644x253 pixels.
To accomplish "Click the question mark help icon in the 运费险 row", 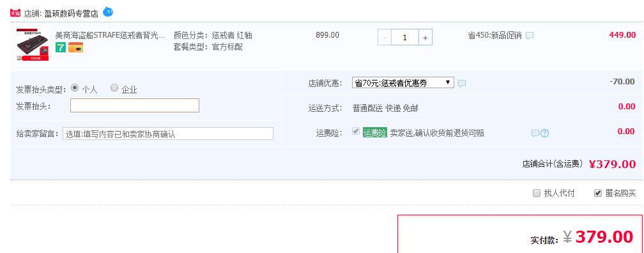I will pos(544,133).
